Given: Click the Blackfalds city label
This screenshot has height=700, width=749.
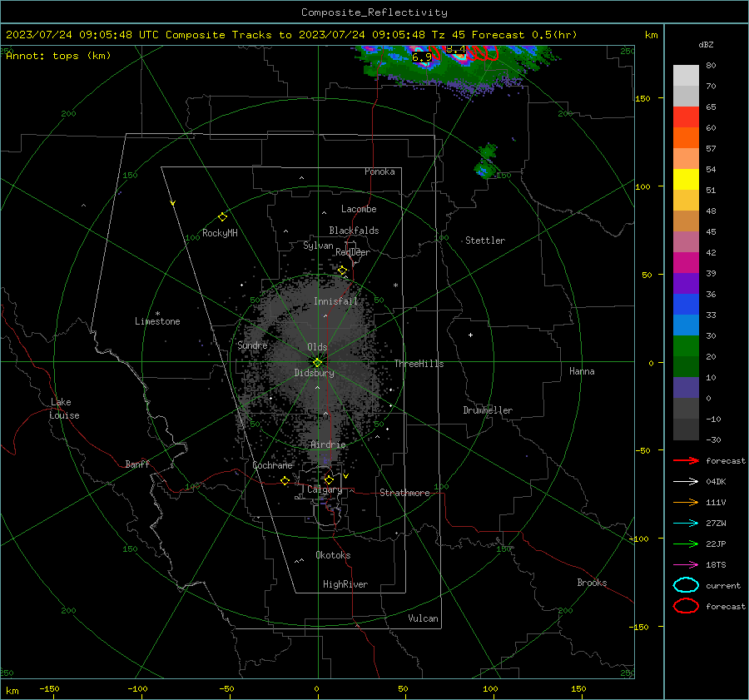Looking at the screenshot, I should (x=354, y=231).
